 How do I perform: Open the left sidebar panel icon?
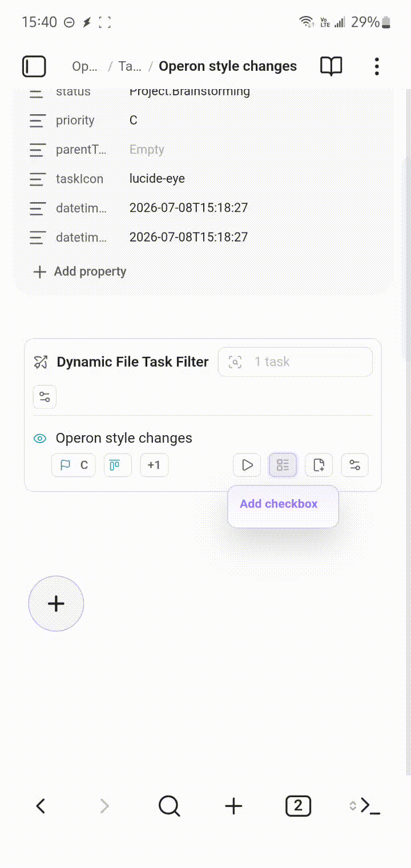pos(34,66)
